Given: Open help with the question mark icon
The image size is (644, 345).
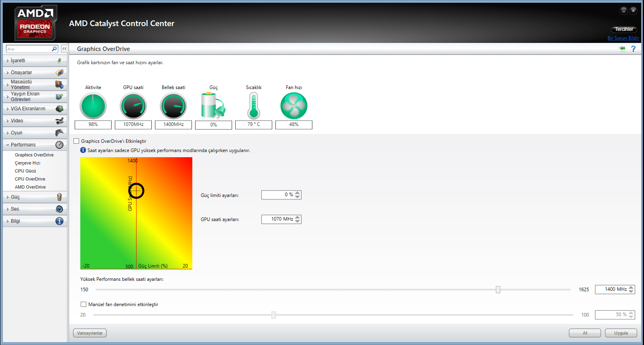Looking at the screenshot, I should click(634, 49).
